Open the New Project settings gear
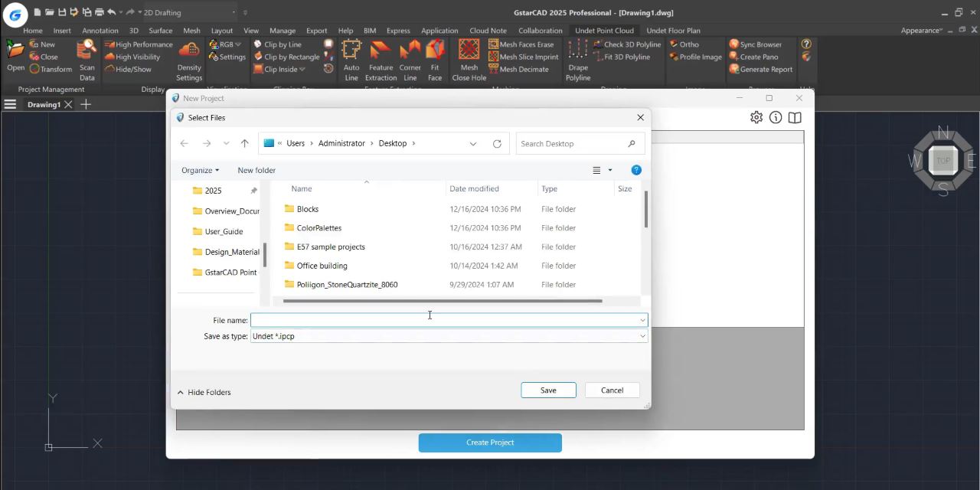Image resolution: width=980 pixels, height=490 pixels. [756, 117]
